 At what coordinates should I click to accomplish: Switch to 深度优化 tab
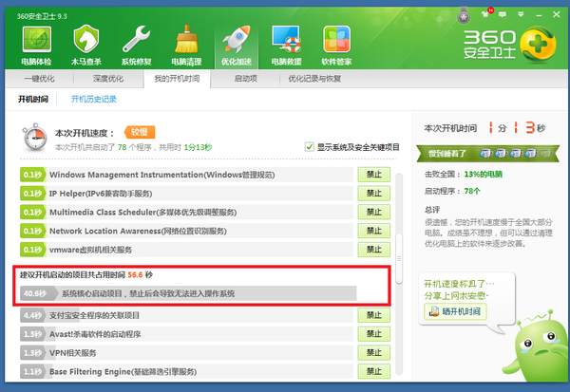click(108, 79)
